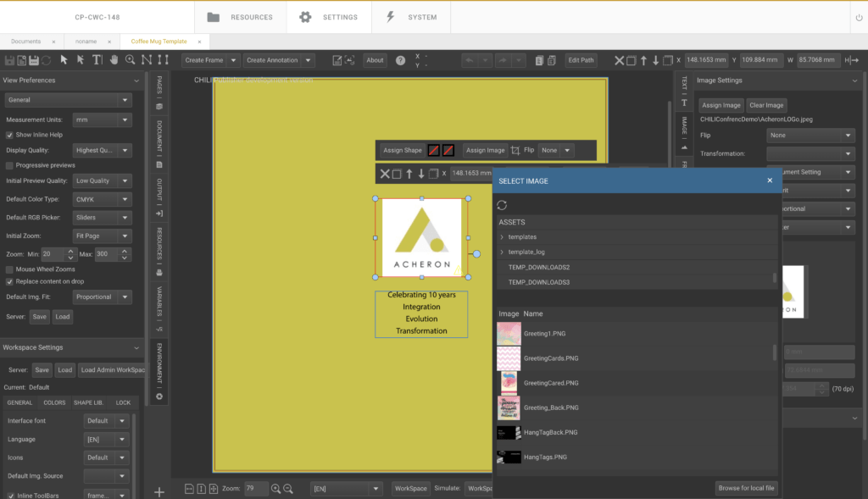Open the Environment gear side panel icon

[159, 396]
